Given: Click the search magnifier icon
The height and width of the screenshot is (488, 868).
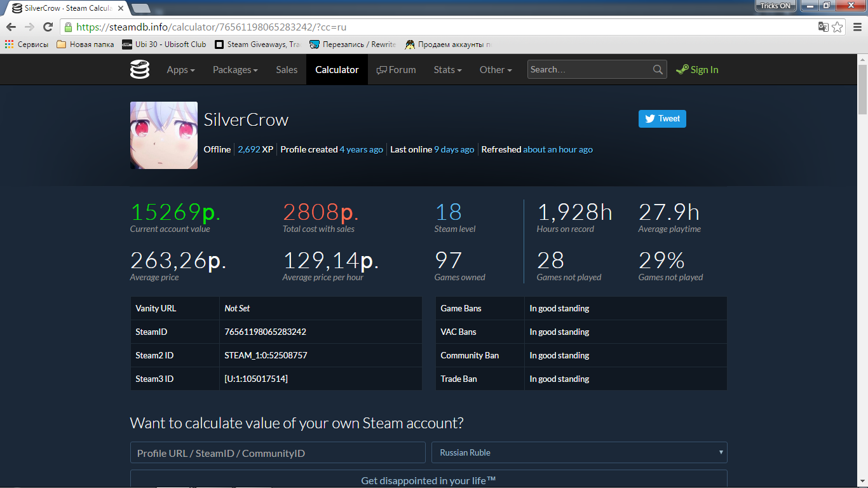Looking at the screenshot, I should click(x=658, y=70).
